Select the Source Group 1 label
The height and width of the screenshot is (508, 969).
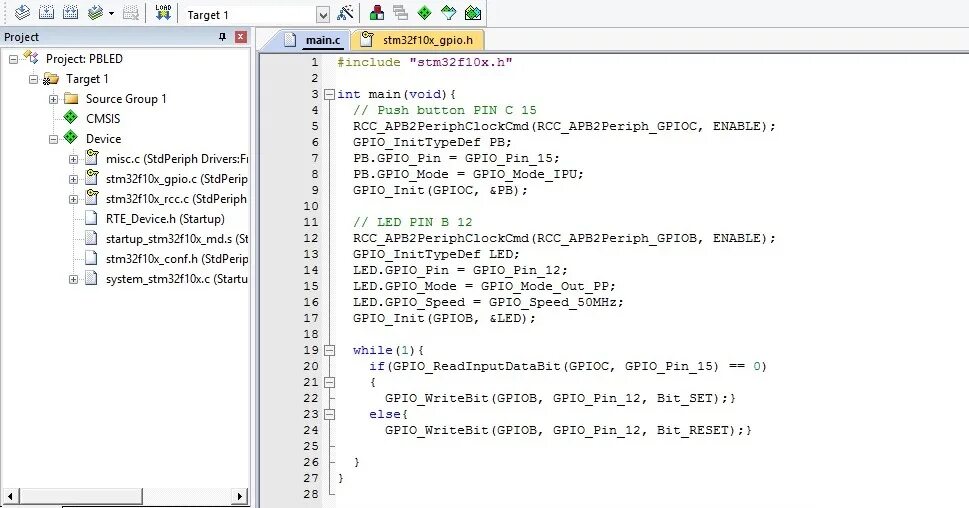coord(125,99)
